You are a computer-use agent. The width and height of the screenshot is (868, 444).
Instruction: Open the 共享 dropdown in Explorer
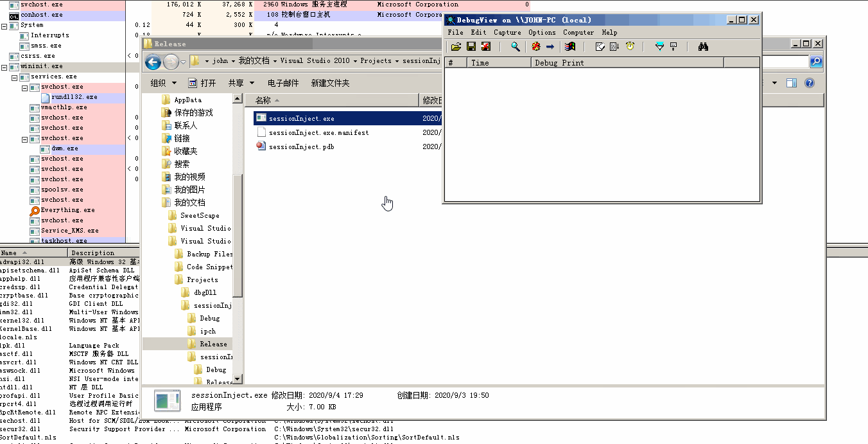tap(241, 83)
